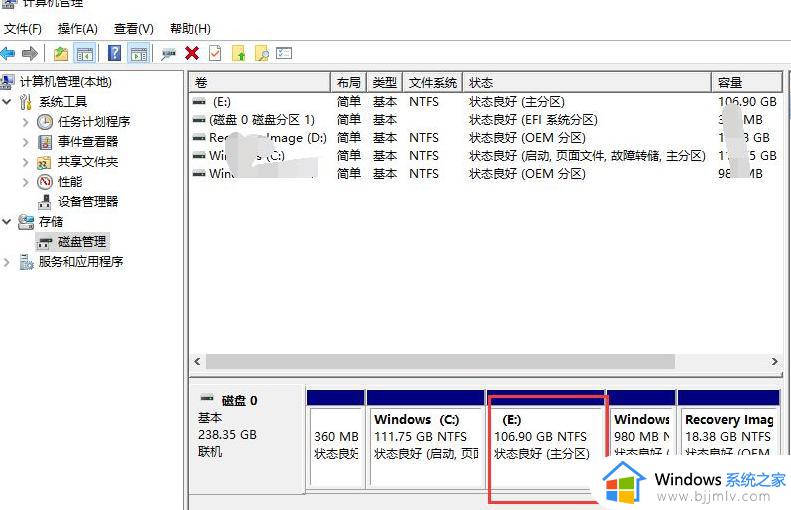Sort by the 状态 column header
791x510 pixels.
click(587, 82)
